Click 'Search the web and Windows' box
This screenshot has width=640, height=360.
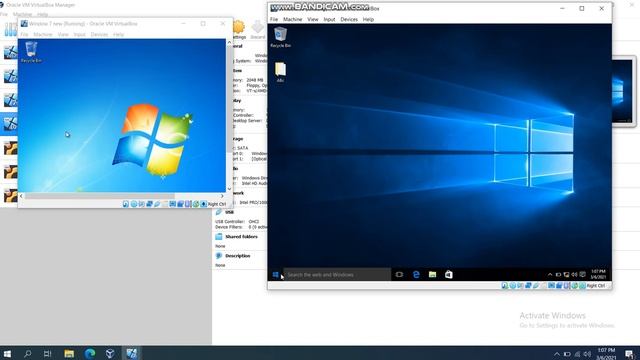(337, 275)
